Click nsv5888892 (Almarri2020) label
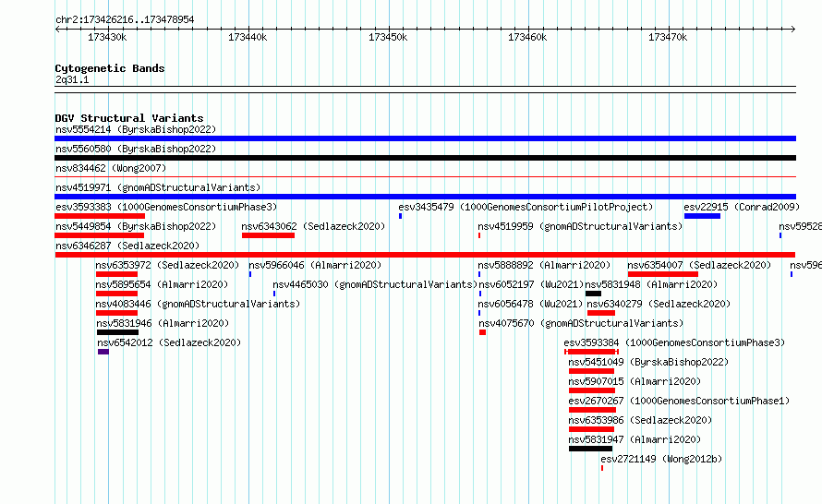Screen dimensions: 822x504 pos(544,265)
